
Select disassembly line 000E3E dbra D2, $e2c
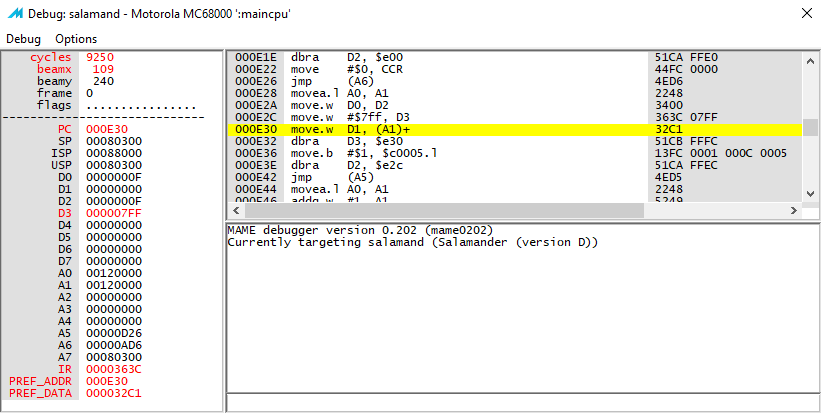pyautogui.click(x=515, y=165)
